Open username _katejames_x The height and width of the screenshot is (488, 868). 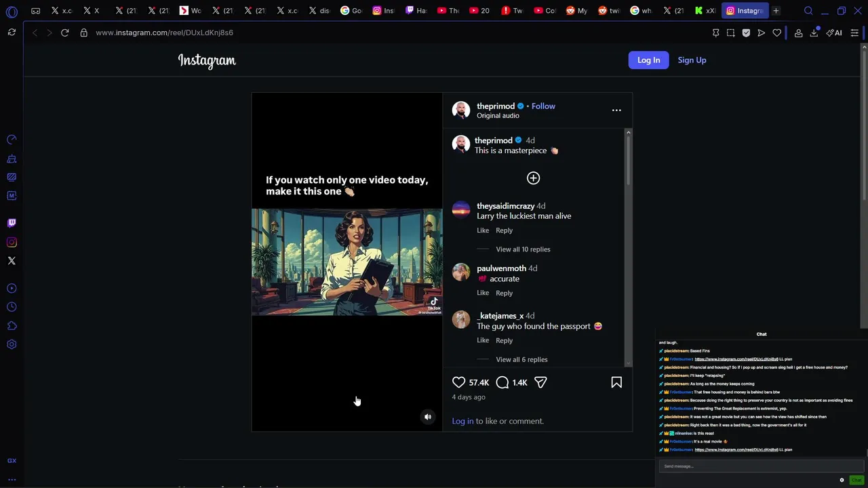500,316
